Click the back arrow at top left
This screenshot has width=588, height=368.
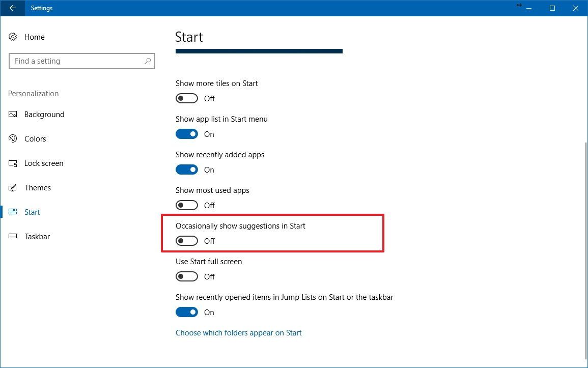11,8
